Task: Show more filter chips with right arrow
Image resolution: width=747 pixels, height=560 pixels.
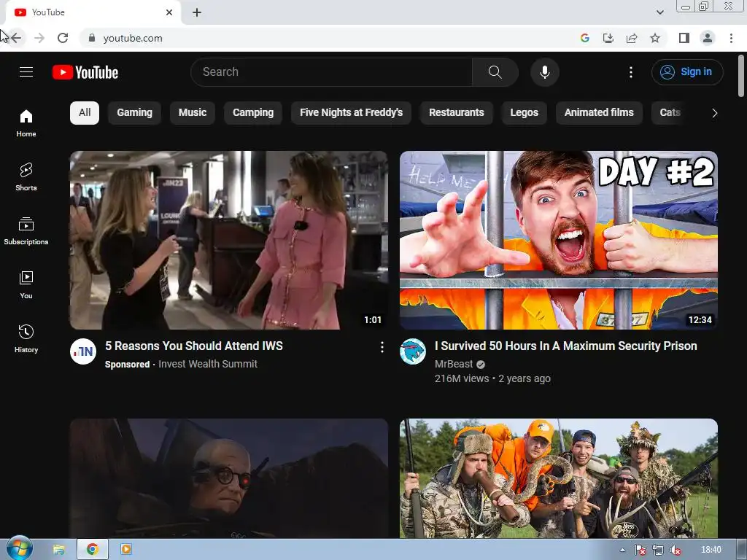Action: (714, 113)
